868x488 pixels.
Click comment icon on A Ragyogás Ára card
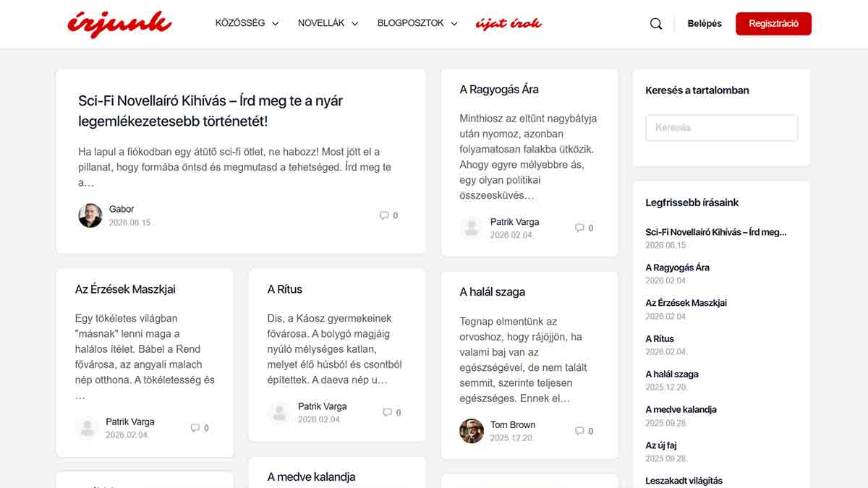pyautogui.click(x=579, y=228)
